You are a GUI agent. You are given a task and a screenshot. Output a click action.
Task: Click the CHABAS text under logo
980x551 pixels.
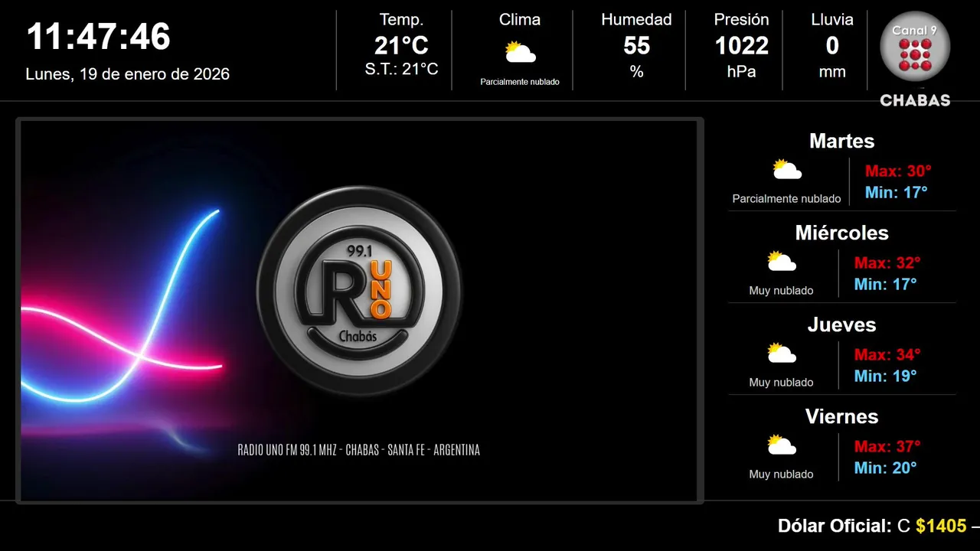915,100
